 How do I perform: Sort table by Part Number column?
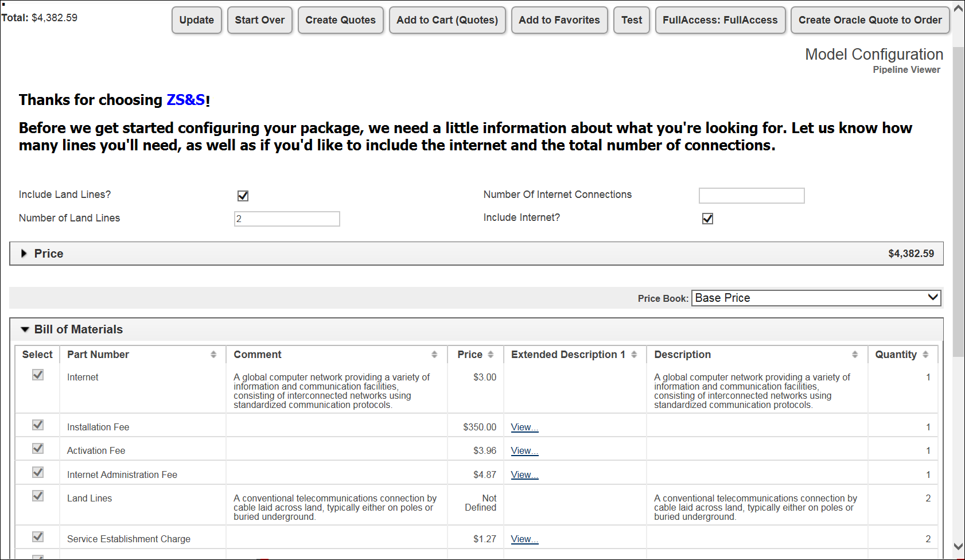coord(213,355)
